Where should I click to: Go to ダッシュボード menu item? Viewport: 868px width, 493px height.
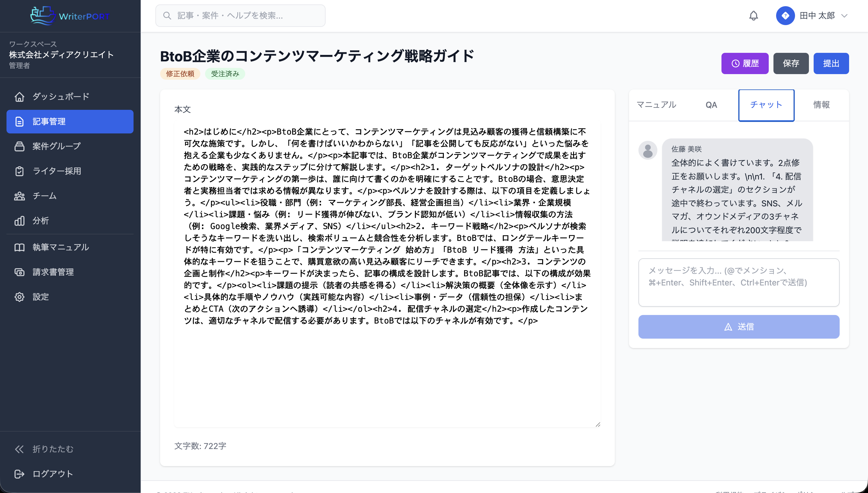70,97
